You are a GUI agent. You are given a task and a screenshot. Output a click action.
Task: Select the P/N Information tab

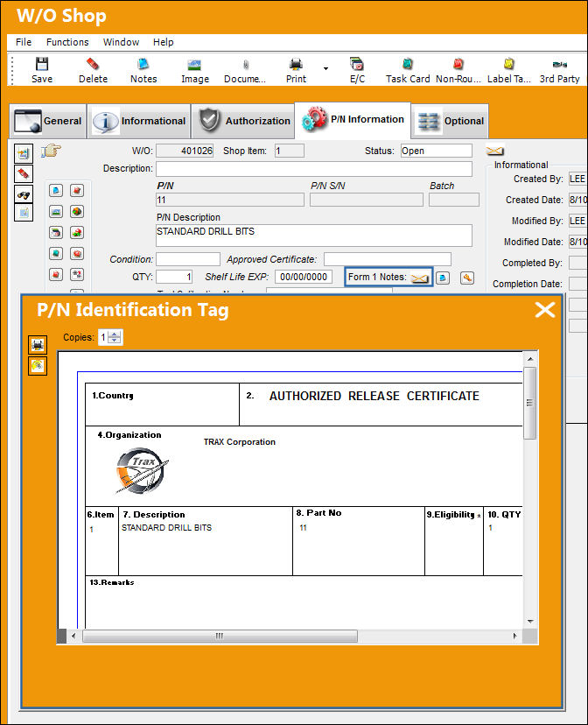(x=353, y=120)
